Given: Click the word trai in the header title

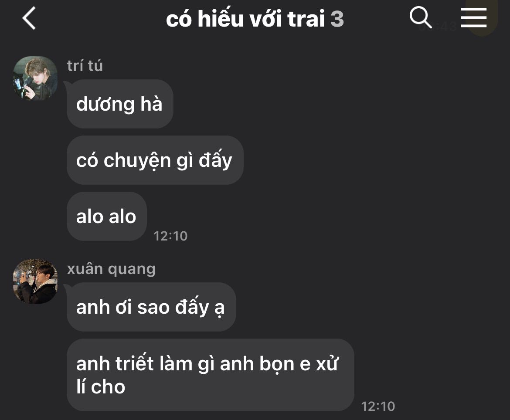Looking at the screenshot, I should (306, 19).
